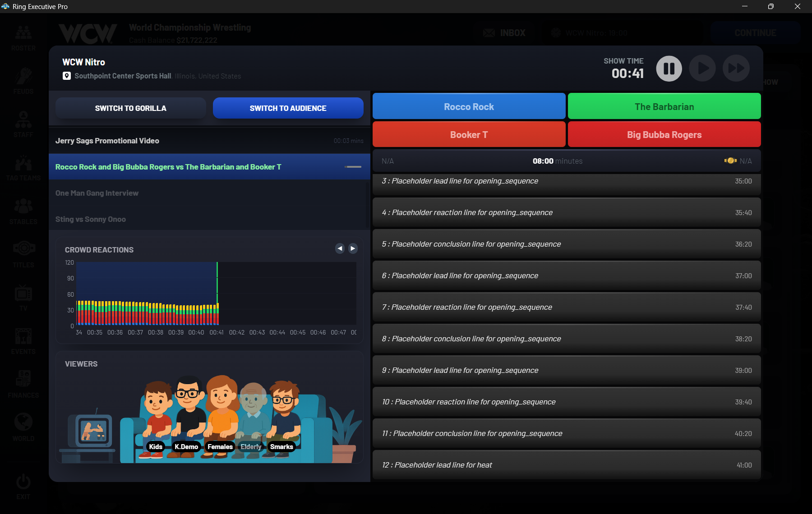The height and width of the screenshot is (514, 812).
Task: Click the Show Time 00:41 clock
Action: 627,73
